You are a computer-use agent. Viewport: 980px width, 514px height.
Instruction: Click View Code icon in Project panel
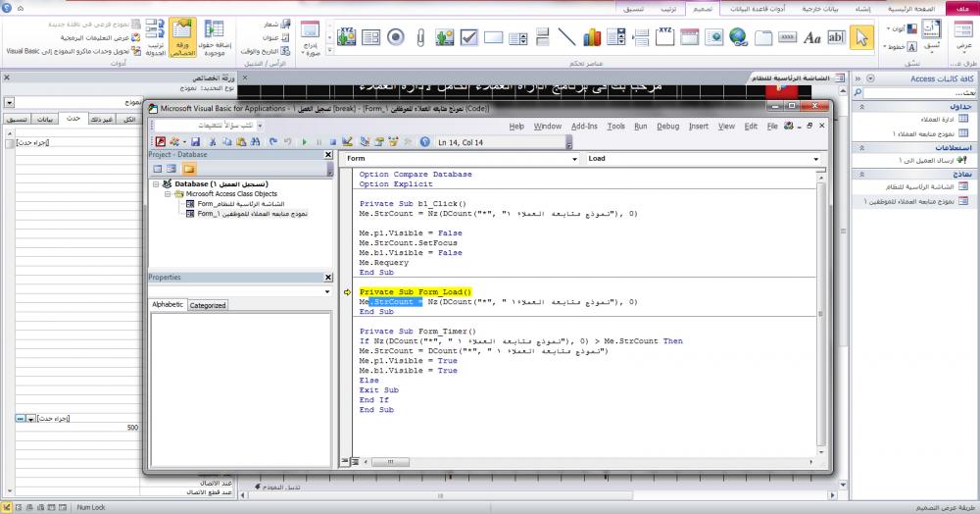[x=158, y=169]
